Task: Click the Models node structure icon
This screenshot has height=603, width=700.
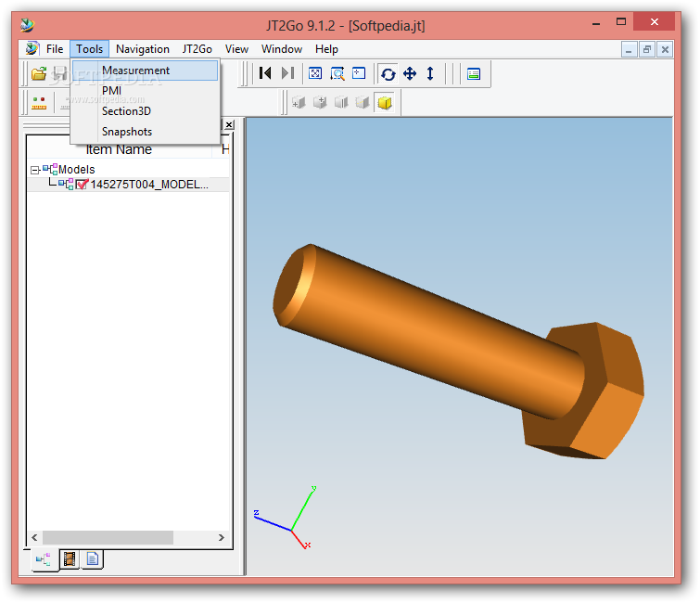Action: point(50,169)
